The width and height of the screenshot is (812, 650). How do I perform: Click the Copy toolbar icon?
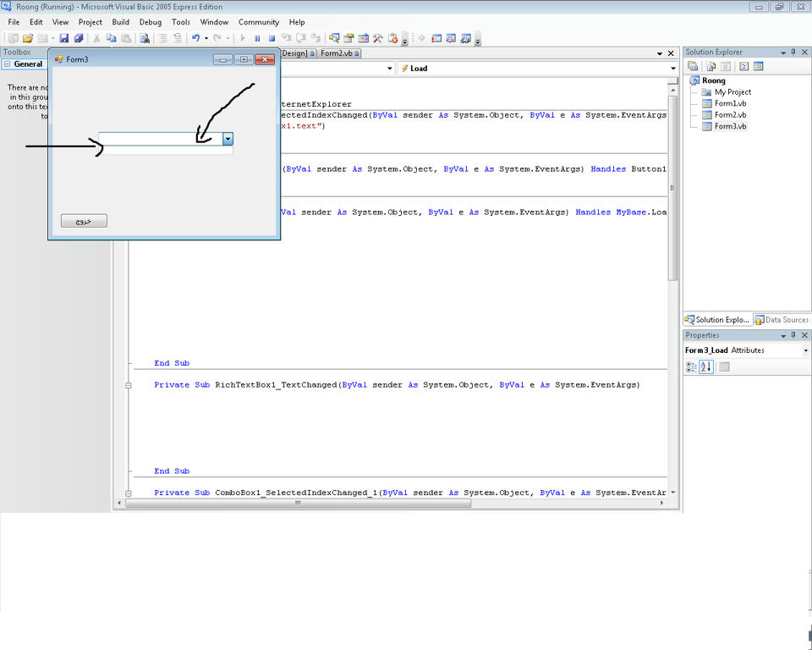pos(112,38)
